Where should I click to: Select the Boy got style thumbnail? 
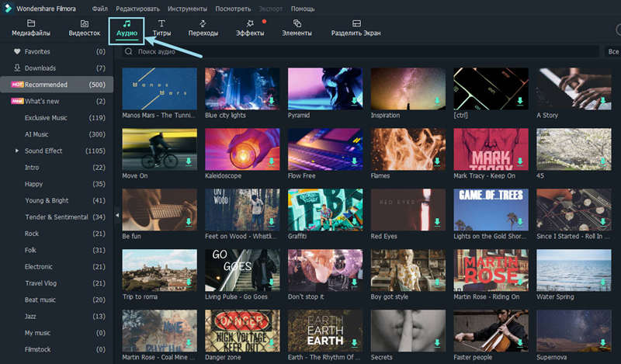408,270
